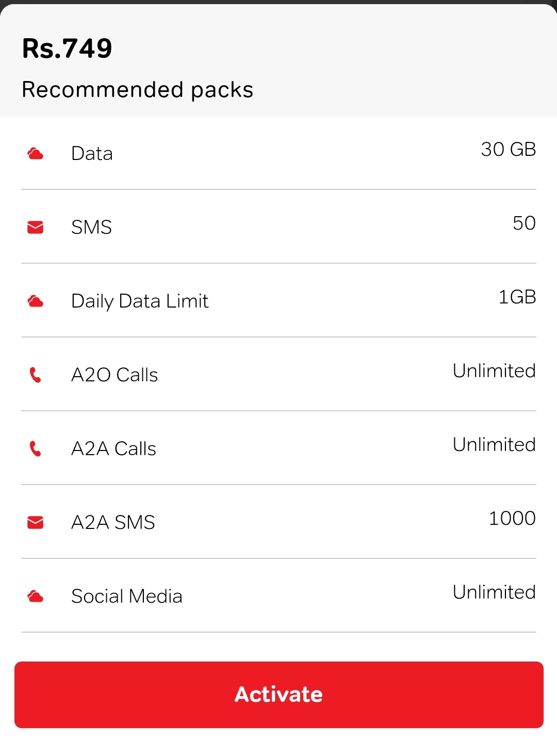Viewport: 557px width, 756px height.
Task: Click the phone icon beside A2A Calls
Action: click(x=35, y=448)
